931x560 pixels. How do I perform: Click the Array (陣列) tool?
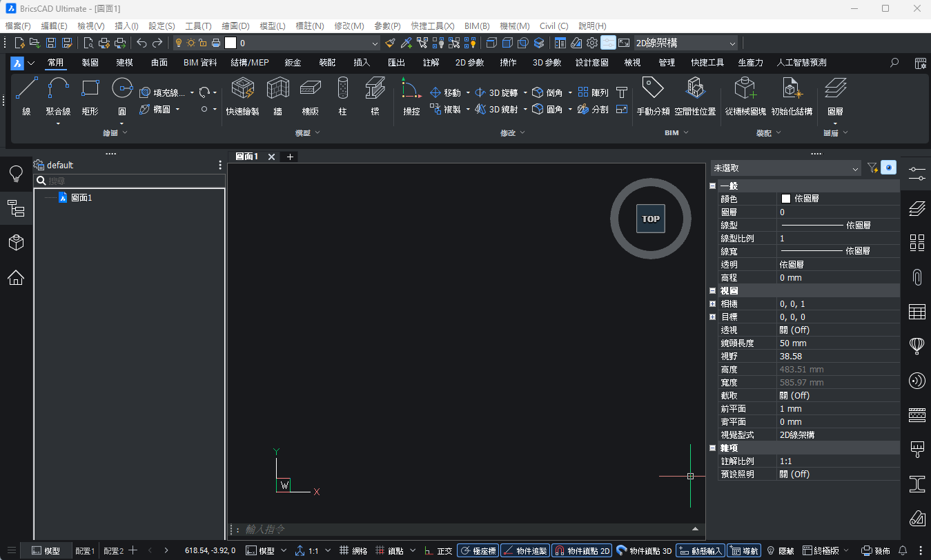[x=593, y=92]
